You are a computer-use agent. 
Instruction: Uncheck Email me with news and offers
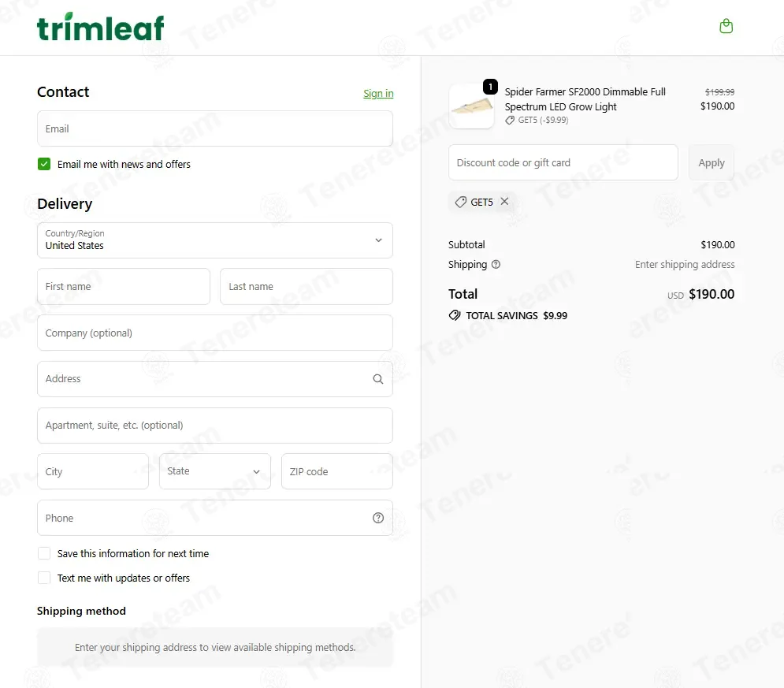(x=44, y=164)
